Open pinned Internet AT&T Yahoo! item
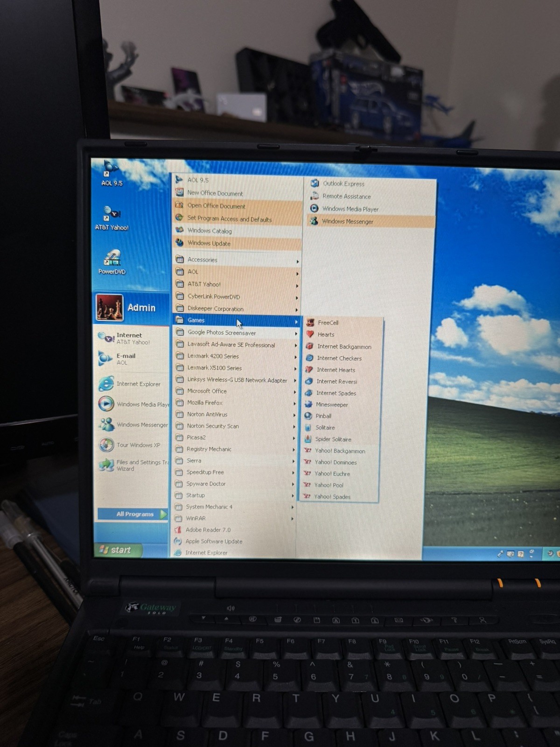 [x=133, y=338]
